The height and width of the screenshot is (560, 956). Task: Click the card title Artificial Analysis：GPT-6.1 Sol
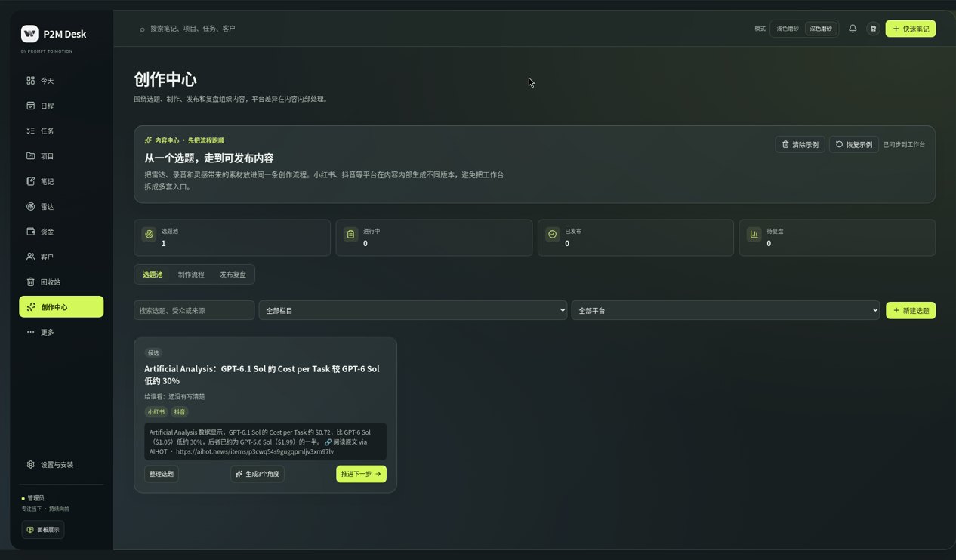tap(262, 374)
